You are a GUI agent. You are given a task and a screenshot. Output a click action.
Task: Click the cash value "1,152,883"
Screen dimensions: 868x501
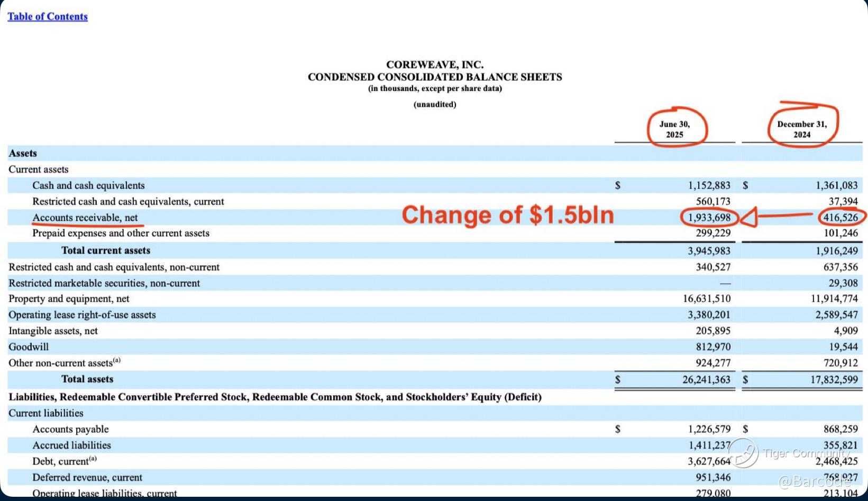(709, 185)
